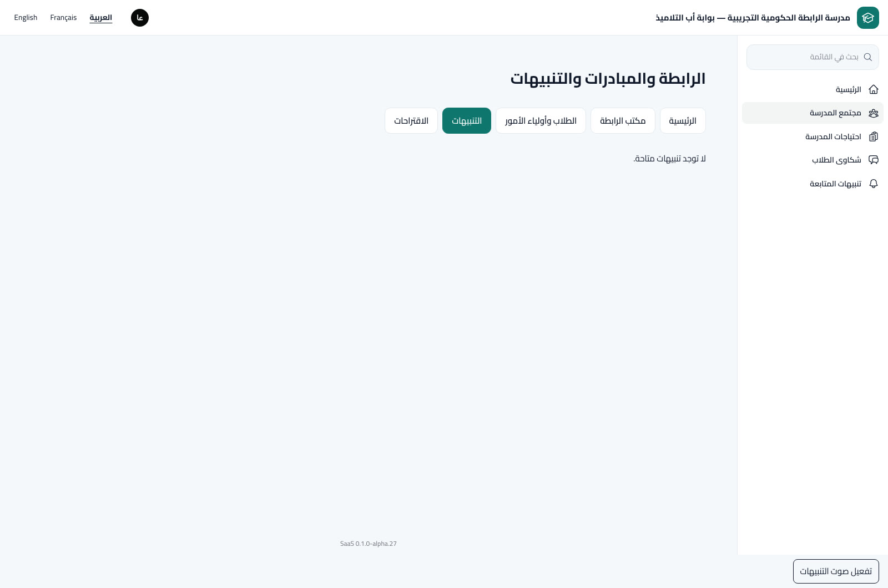Open the user avatar menu عا
Screen dimensions: 888x588
click(x=140, y=18)
